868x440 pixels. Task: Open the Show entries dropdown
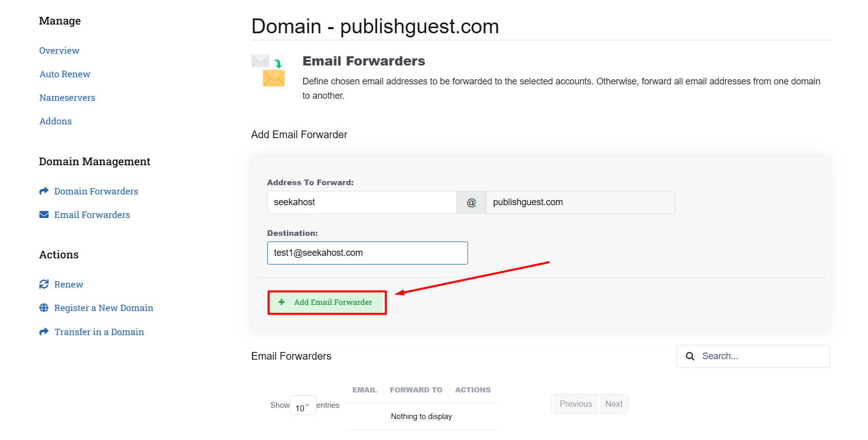coord(303,405)
